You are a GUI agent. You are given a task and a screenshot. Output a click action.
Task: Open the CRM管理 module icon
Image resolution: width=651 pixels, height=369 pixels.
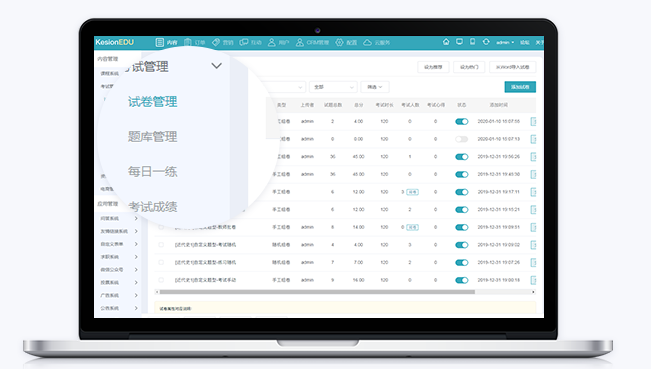(299, 42)
